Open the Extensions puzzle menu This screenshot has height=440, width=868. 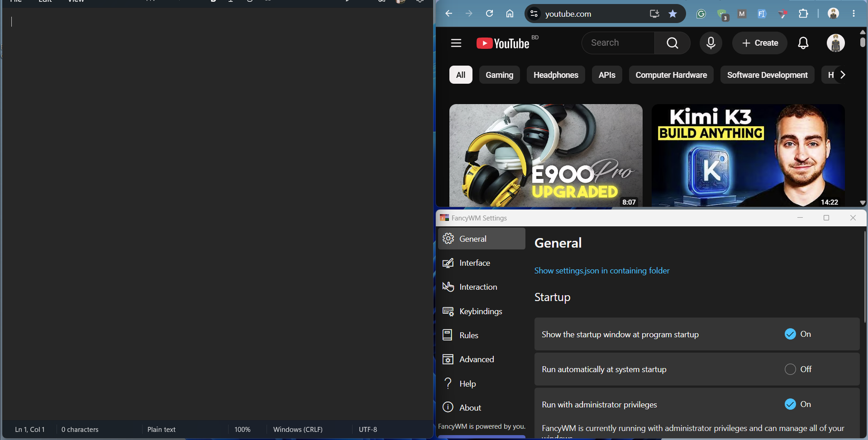tap(803, 14)
